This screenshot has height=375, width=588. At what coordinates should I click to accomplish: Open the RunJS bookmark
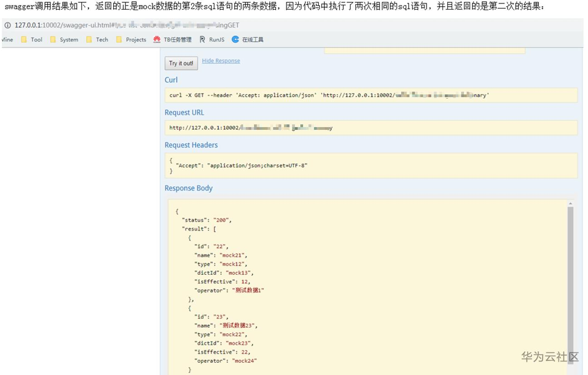[x=212, y=39]
